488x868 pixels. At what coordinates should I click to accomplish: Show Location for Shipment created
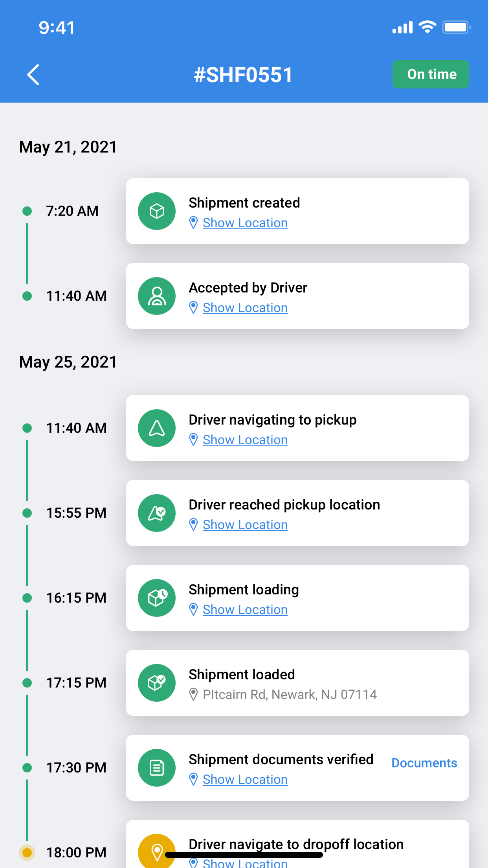coord(245,223)
